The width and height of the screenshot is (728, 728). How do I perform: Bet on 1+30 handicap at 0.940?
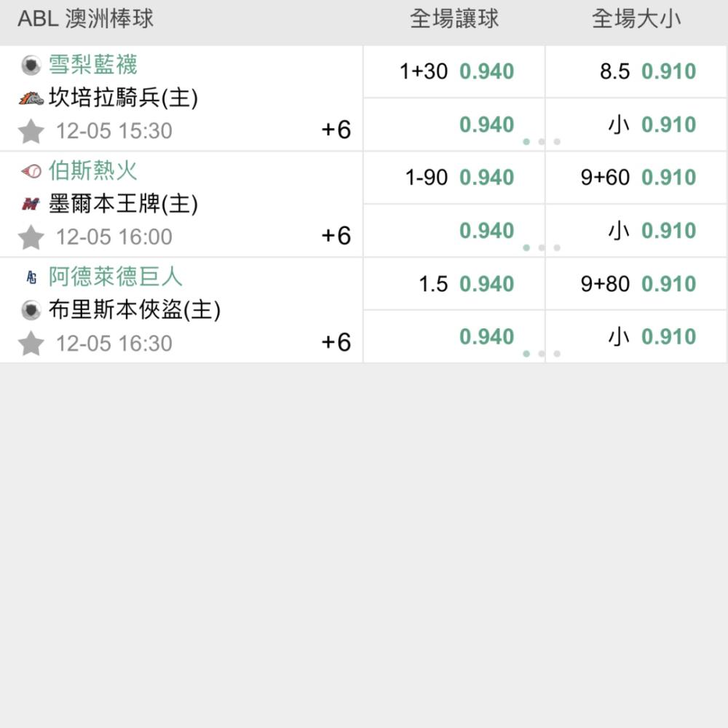[454, 71]
